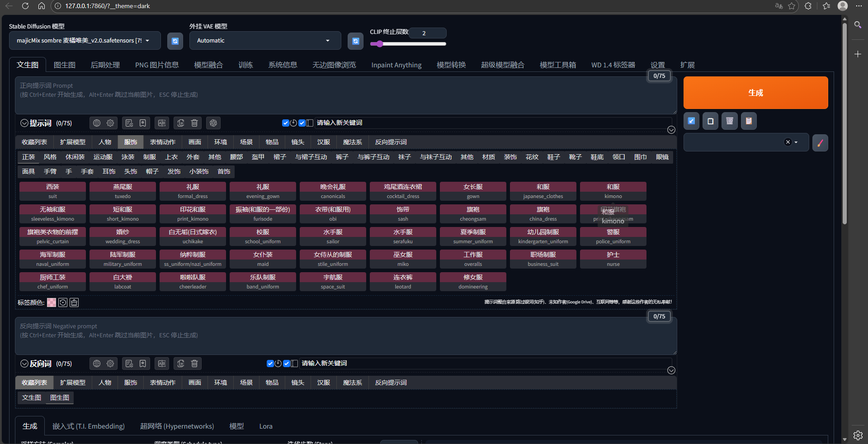Click the blue arrow icon below 生成 button

coord(691,121)
